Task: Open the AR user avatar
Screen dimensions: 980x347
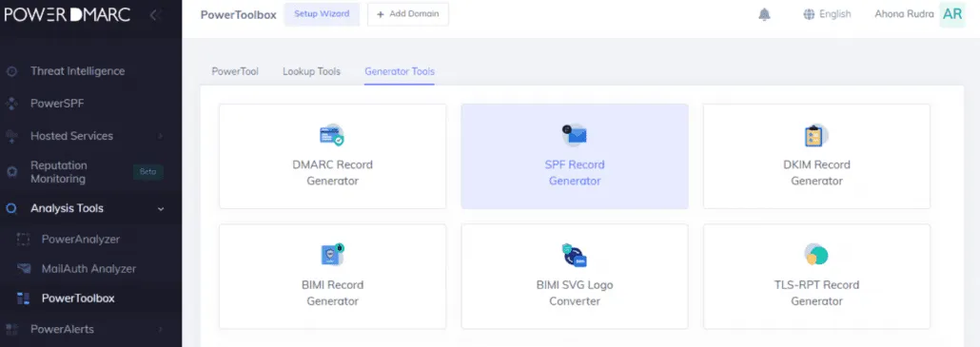Action: [x=952, y=14]
